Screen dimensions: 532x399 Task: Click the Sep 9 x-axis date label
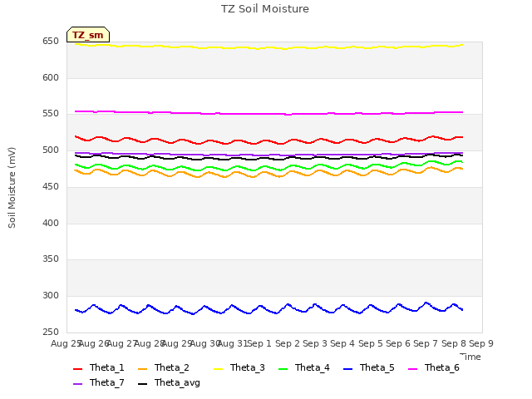481,343
